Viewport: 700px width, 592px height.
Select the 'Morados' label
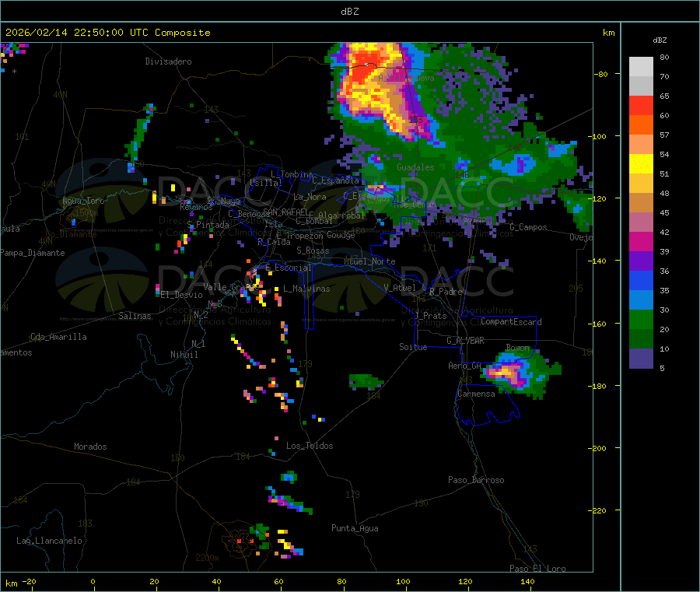pyautogui.click(x=90, y=447)
